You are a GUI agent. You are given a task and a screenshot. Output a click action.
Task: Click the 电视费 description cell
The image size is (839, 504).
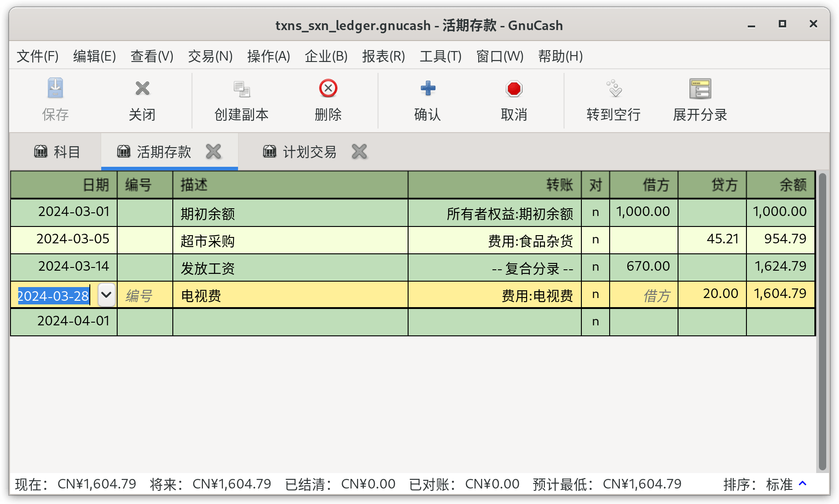tap(290, 295)
